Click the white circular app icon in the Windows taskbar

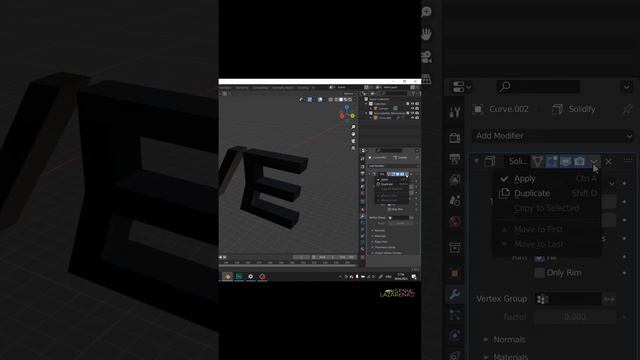[x=251, y=276]
